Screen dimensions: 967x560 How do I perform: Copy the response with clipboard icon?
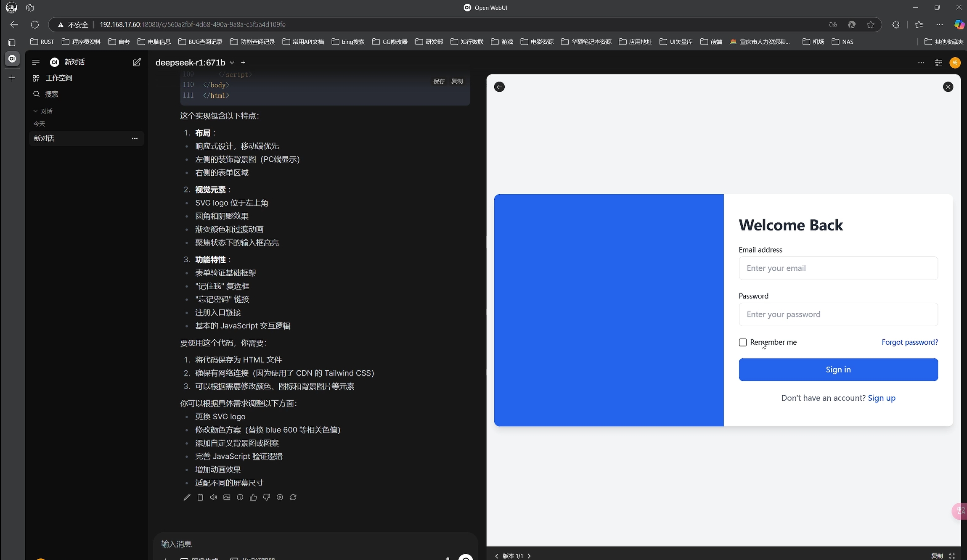click(x=200, y=497)
